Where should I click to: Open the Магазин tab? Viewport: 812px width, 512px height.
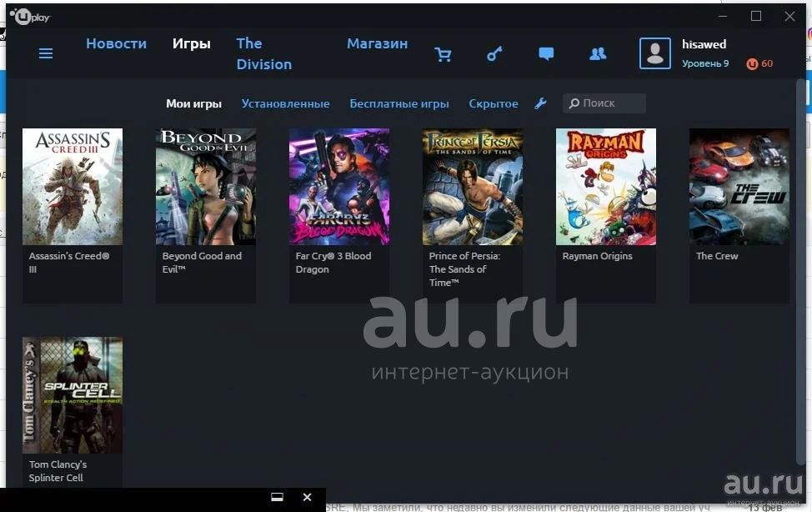click(x=377, y=43)
